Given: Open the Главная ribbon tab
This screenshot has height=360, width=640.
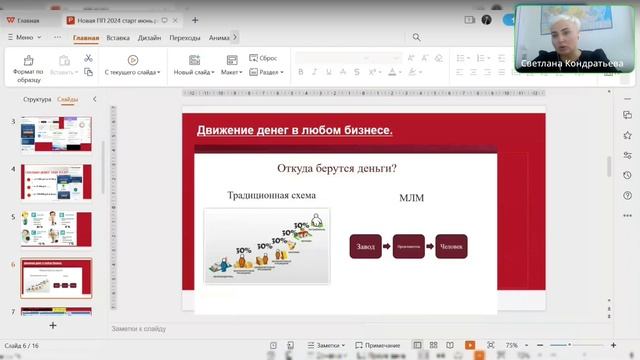Looking at the screenshot, I should click(x=86, y=38).
